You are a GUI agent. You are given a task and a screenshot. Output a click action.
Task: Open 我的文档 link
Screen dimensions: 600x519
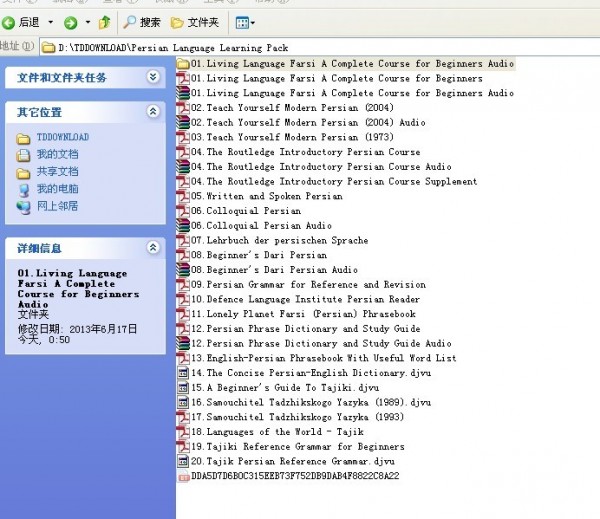coord(57,154)
